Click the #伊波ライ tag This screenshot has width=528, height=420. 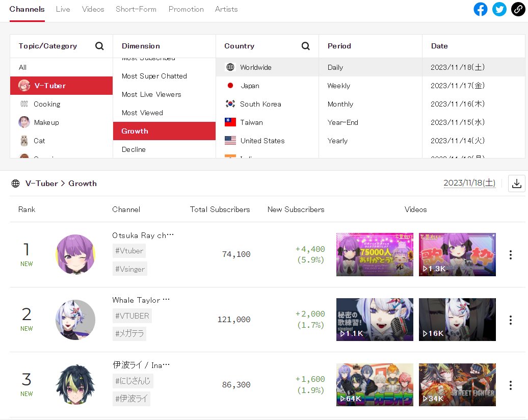pos(131,399)
